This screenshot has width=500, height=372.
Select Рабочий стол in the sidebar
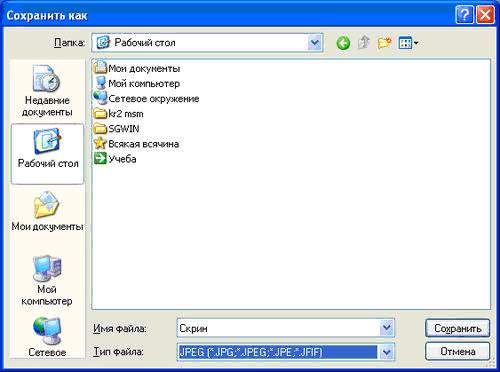click(47, 153)
